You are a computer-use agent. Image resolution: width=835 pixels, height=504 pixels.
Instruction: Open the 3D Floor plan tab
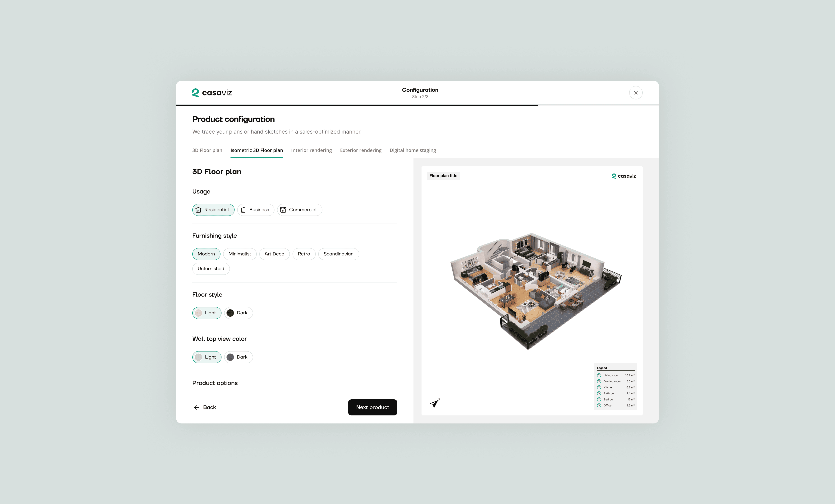pyautogui.click(x=207, y=150)
